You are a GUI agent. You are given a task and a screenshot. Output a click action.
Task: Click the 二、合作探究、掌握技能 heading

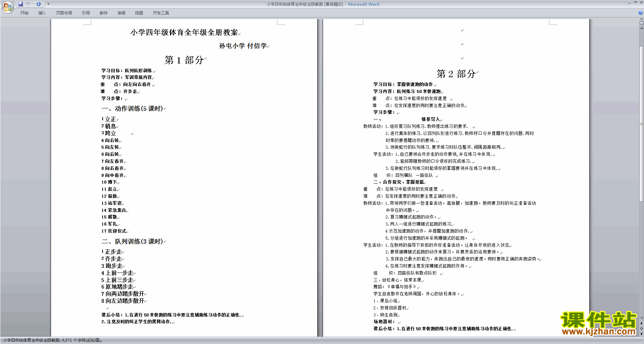tap(399, 182)
